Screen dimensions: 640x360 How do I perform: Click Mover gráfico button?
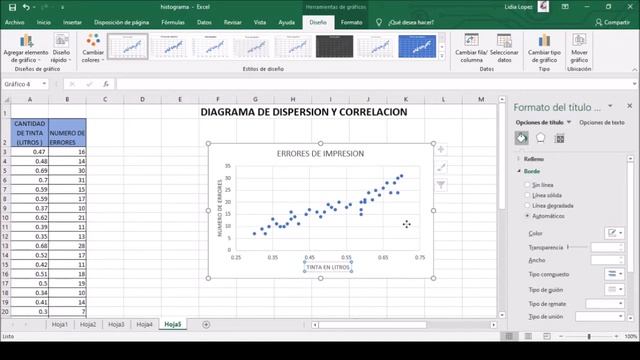579,48
